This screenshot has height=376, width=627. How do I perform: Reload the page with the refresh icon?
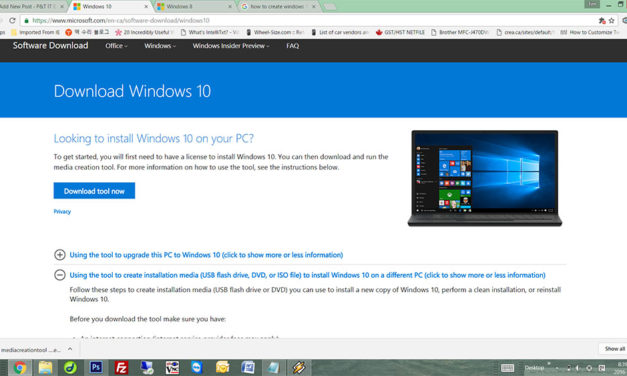[x=12, y=20]
